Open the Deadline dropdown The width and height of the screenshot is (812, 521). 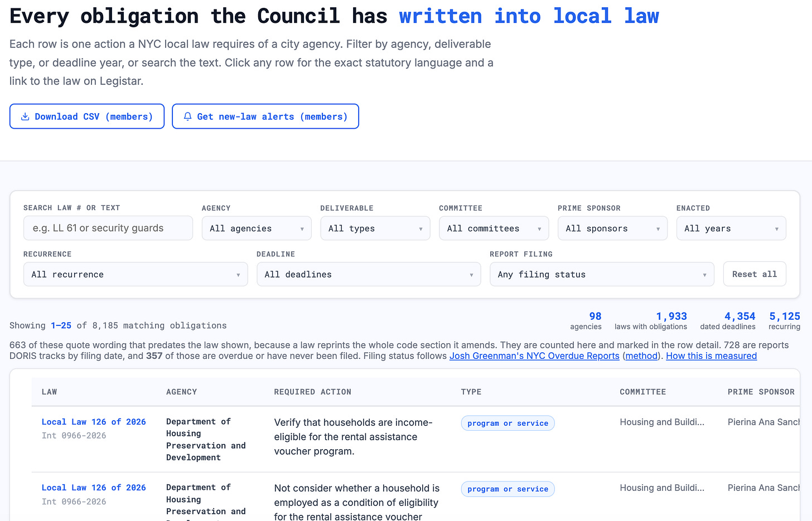(x=369, y=274)
